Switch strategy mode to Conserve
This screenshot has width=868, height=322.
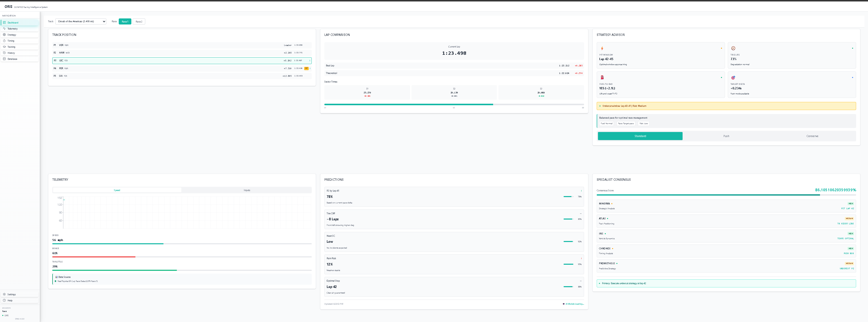pos(812,136)
